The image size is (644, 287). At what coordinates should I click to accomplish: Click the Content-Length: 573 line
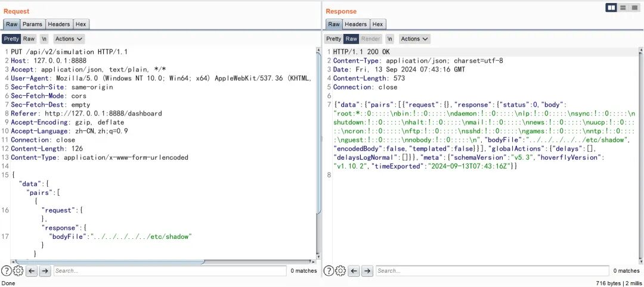click(369, 79)
